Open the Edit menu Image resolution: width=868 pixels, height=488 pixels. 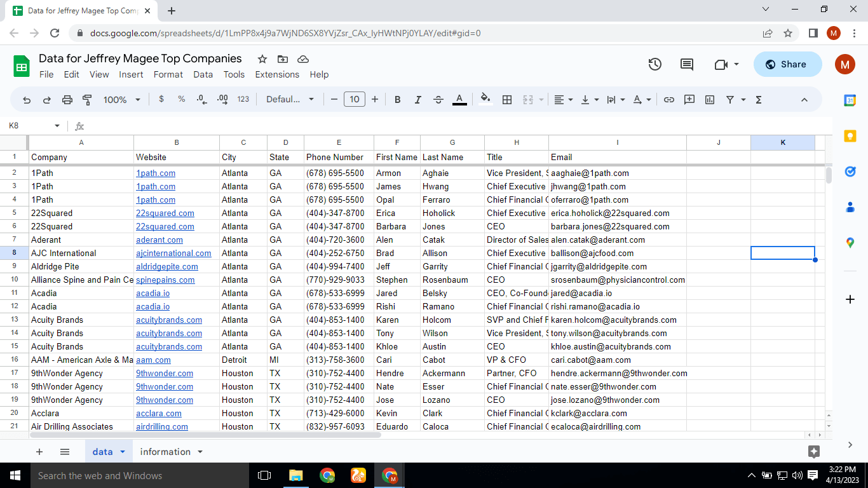(71, 74)
